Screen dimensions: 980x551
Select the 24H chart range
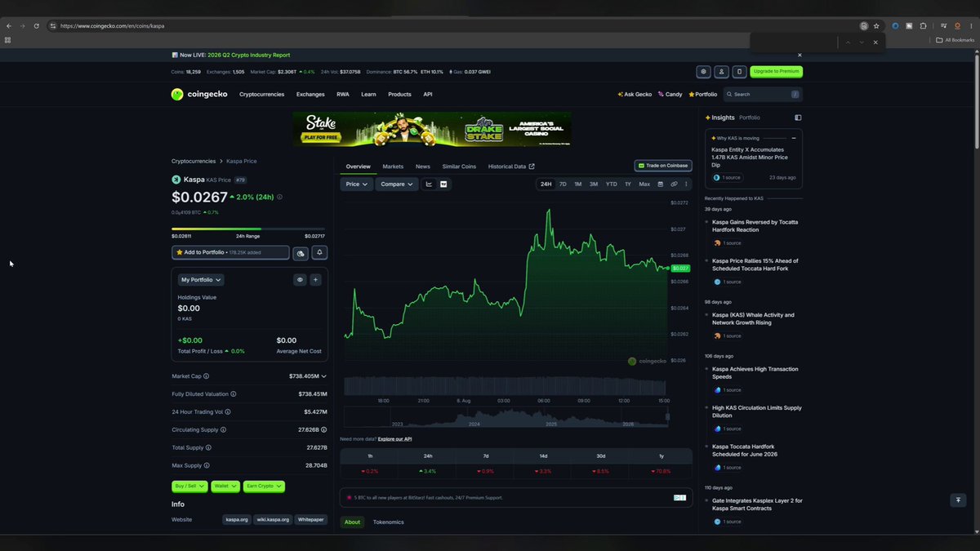[x=546, y=184]
